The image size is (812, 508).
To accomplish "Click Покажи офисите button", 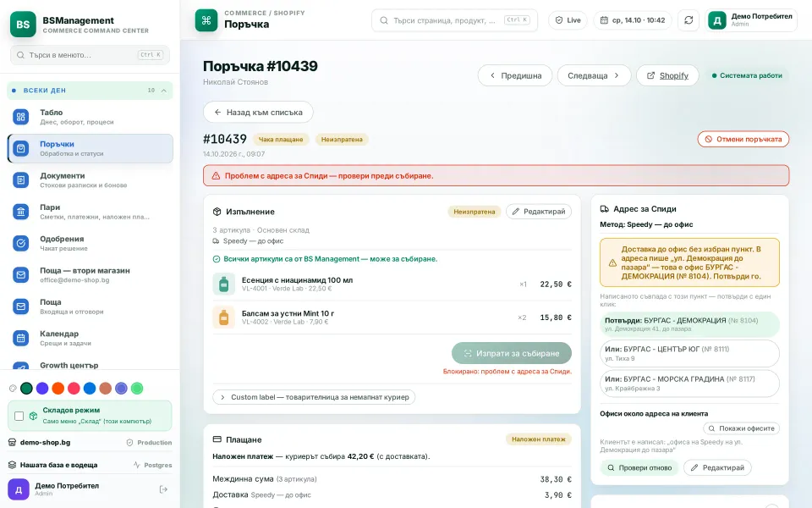I will tap(741, 428).
